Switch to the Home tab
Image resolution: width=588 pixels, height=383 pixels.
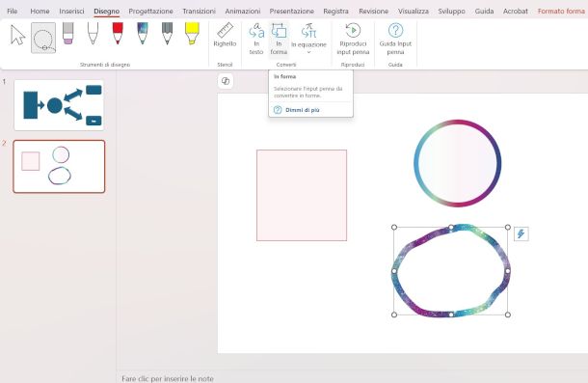pos(40,12)
